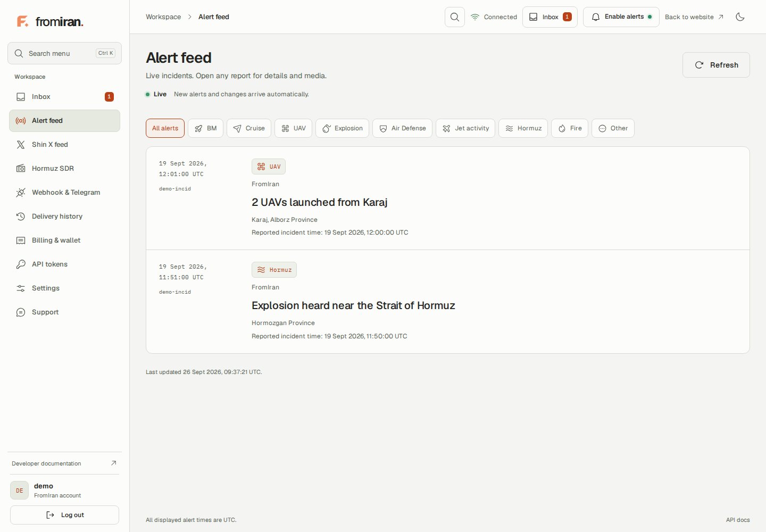
Task: Filter alerts by Air Defense
Action: 402,128
